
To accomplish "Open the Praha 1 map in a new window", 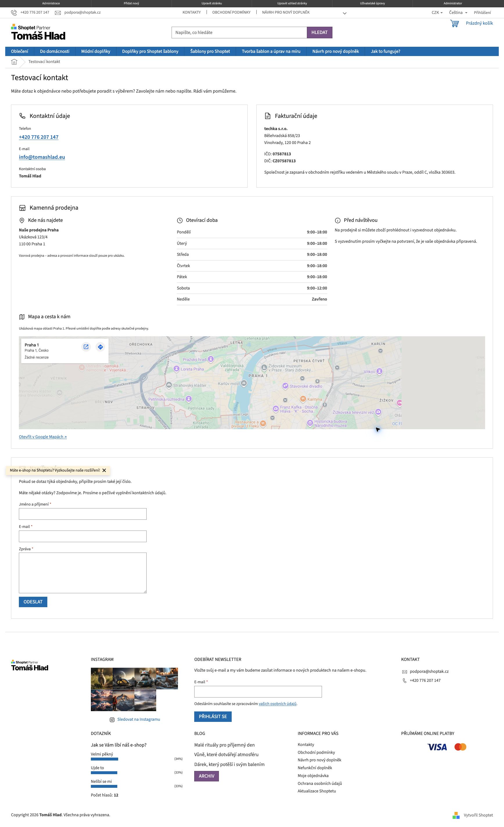I will pyautogui.click(x=86, y=347).
